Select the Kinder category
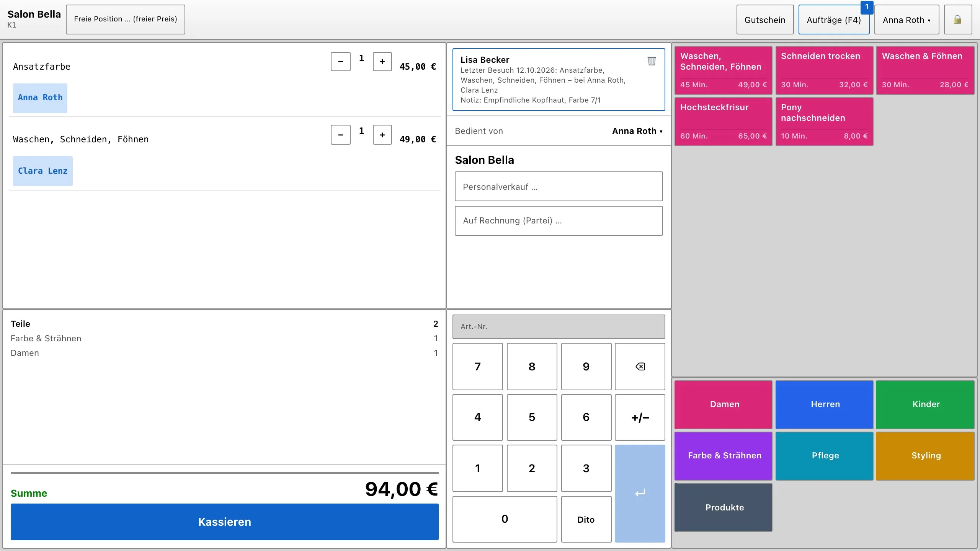 coord(925,404)
